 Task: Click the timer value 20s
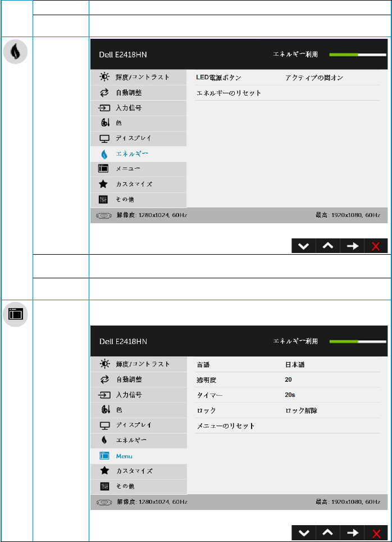pos(290,395)
